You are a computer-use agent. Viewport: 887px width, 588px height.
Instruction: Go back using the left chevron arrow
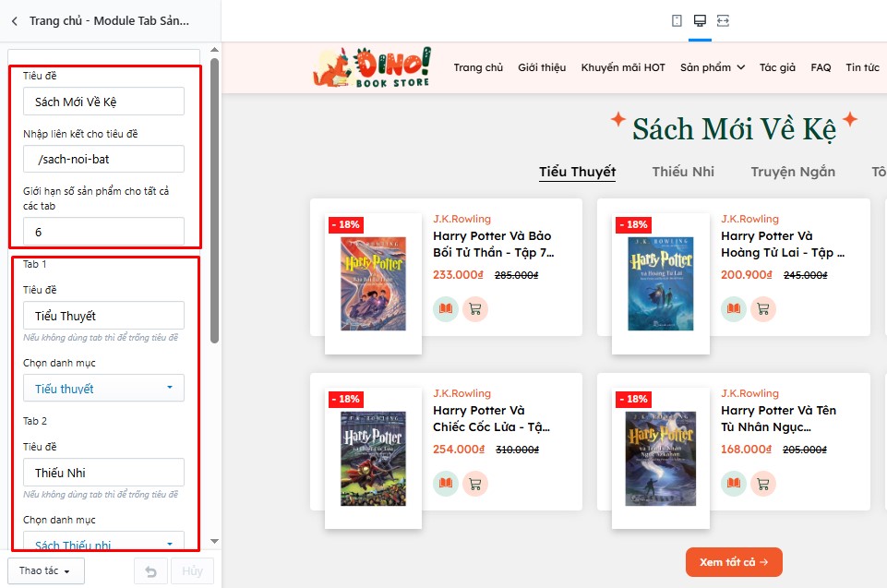(15, 21)
